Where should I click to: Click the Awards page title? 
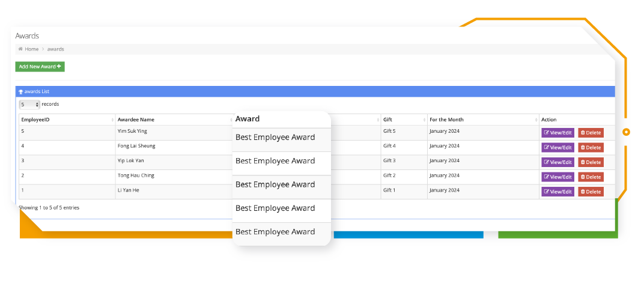click(27, 35)
